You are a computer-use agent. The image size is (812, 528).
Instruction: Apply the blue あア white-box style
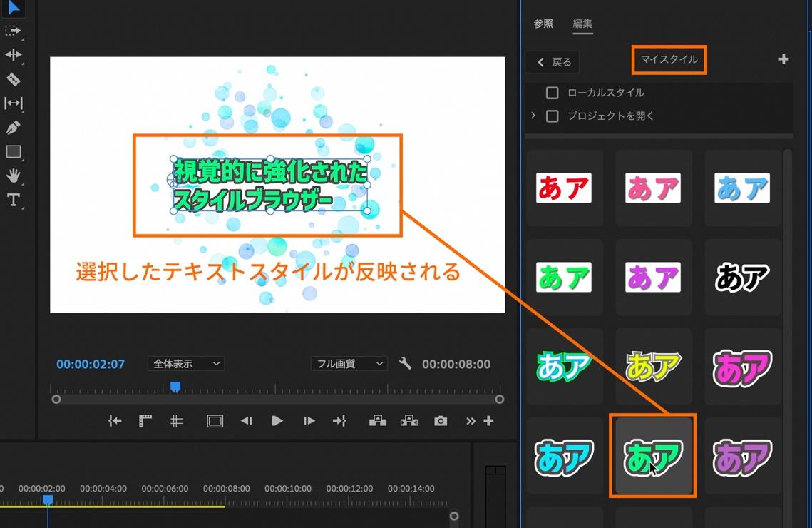click(x=743, y=188)
